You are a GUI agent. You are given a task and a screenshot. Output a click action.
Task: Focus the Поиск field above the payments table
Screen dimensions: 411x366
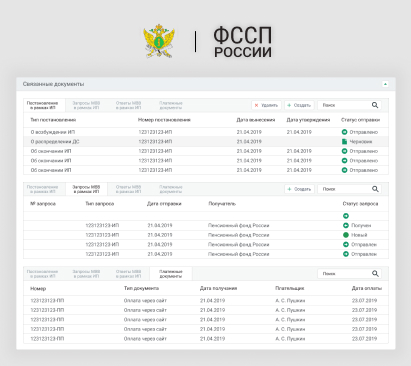[349, 274]
